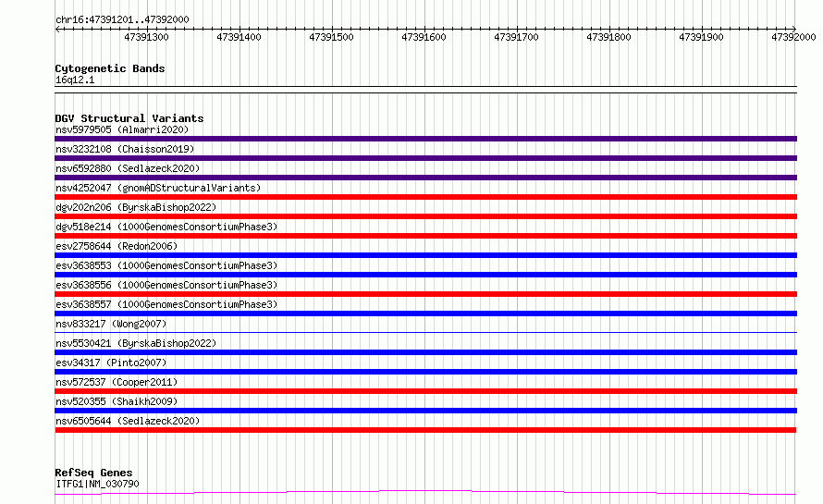Select the red bar under dgv518e214

tap(425, 236)
